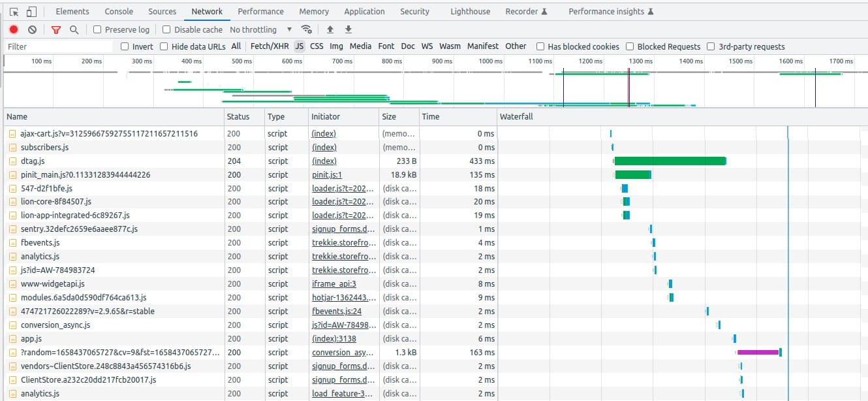Click the script icon beside dtag.js

click(x=12, y=161)
